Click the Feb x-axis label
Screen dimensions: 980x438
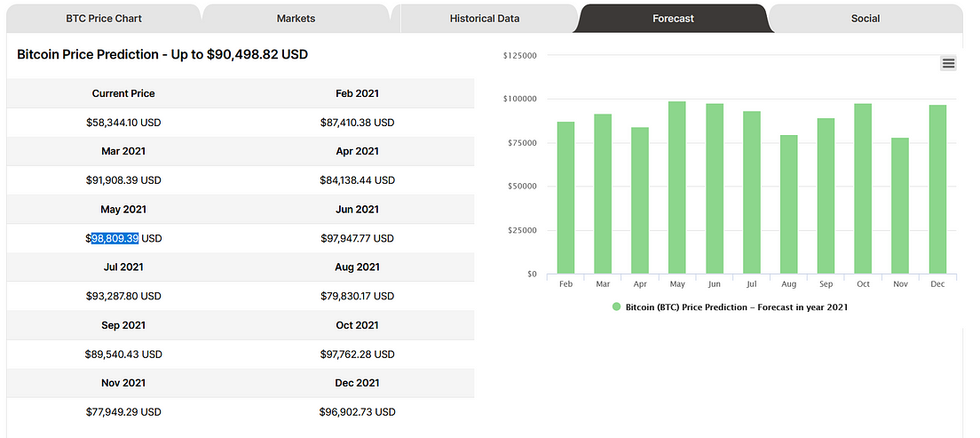(565, 284)
